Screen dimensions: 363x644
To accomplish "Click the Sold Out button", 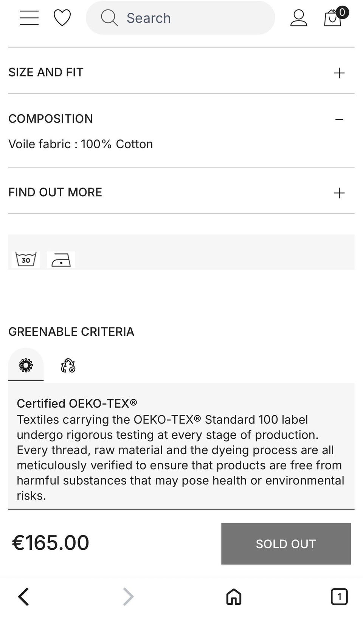I will (286, 544).
